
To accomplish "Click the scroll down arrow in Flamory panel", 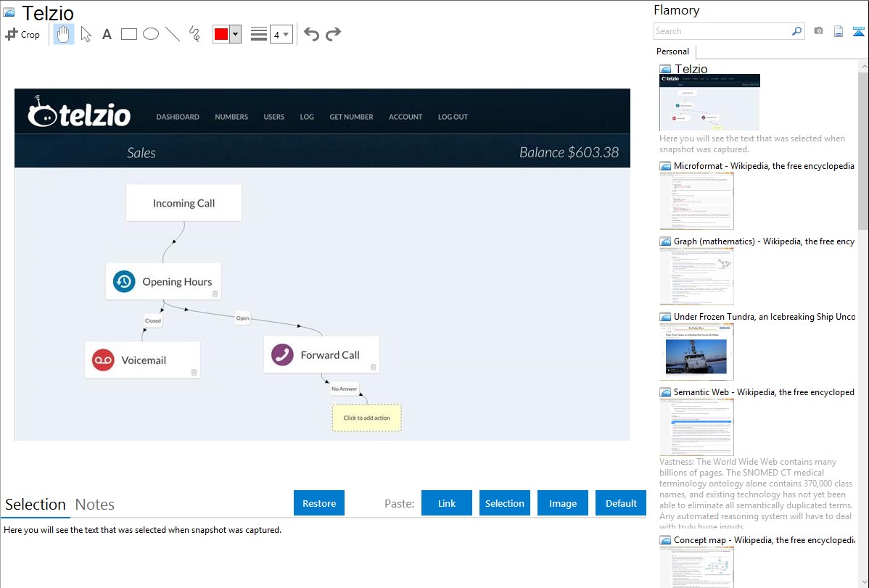I will 863,582.
